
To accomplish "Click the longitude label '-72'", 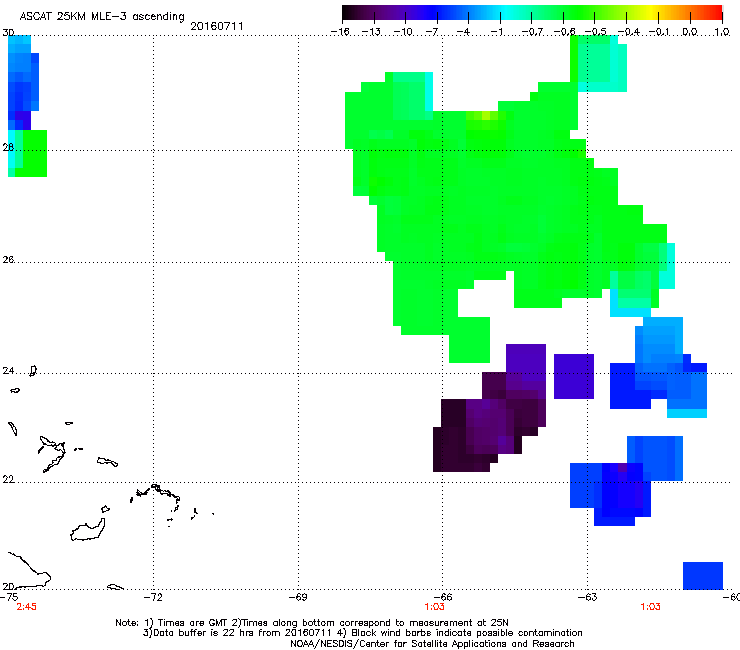I will point(153,597).
